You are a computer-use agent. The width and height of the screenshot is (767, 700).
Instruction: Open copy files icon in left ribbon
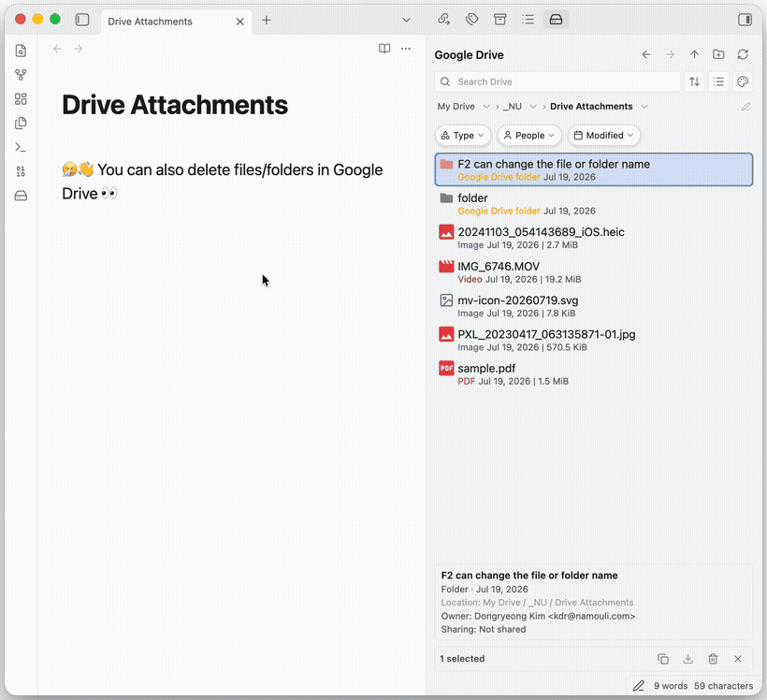pos(21,123)
